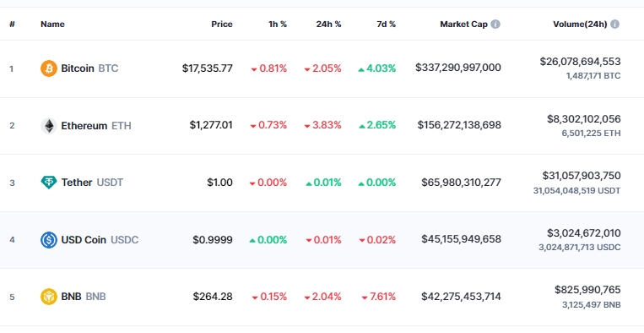The width and height of the screenshot is (644, 333).
Task: Sort coins by the Name column header
Action: [52, 25]
